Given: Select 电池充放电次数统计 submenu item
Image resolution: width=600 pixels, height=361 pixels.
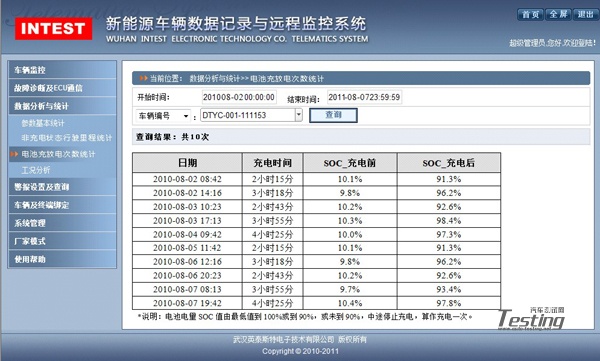Looking at the screenshot, I should pyautogui.click(x=58, y=154).
